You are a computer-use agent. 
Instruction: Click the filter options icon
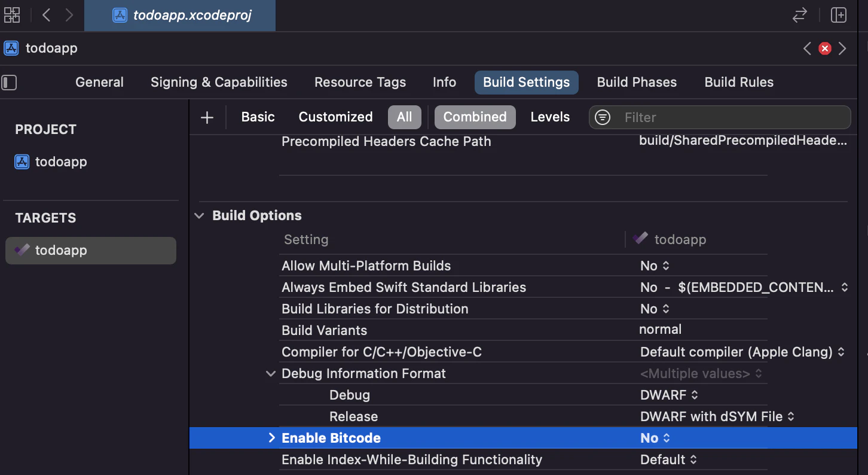click(603, 117)
